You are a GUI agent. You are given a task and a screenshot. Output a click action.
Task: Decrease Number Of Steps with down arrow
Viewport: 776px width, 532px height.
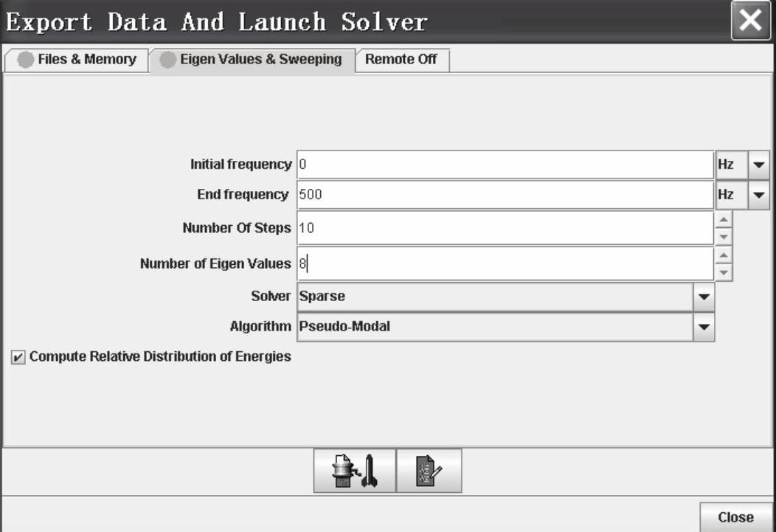pyautogui.click(x=724, y=236)
